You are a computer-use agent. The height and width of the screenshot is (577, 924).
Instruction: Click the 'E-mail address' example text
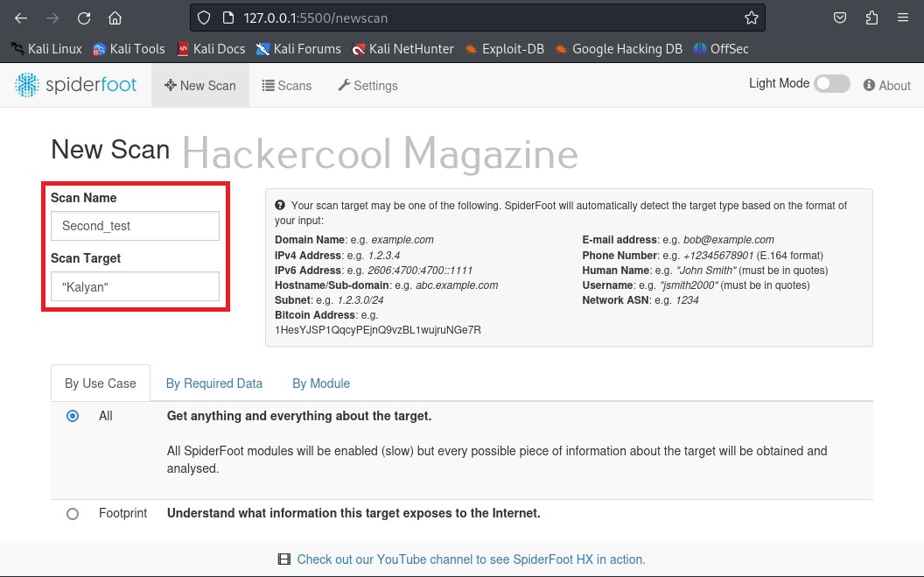pyautogui.click(x=677, y=240)
